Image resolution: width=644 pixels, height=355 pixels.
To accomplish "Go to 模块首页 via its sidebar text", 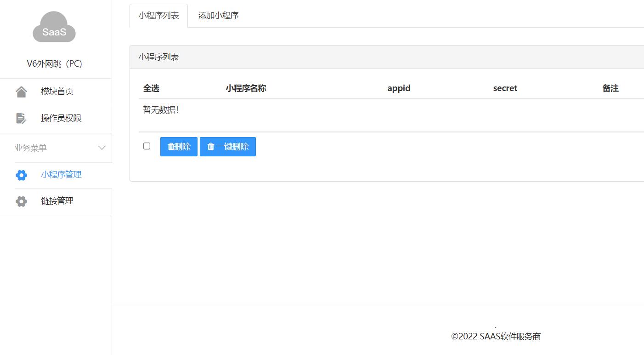I will (x=57, y=92).
